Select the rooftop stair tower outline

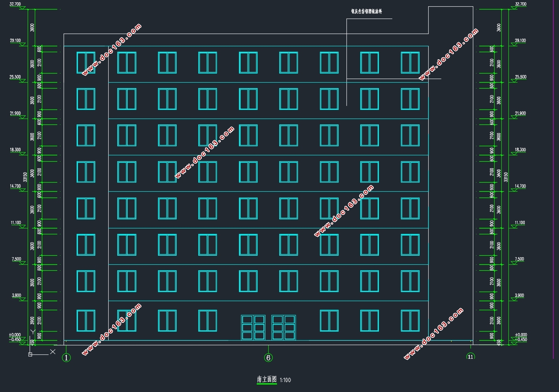click(451, 20)
